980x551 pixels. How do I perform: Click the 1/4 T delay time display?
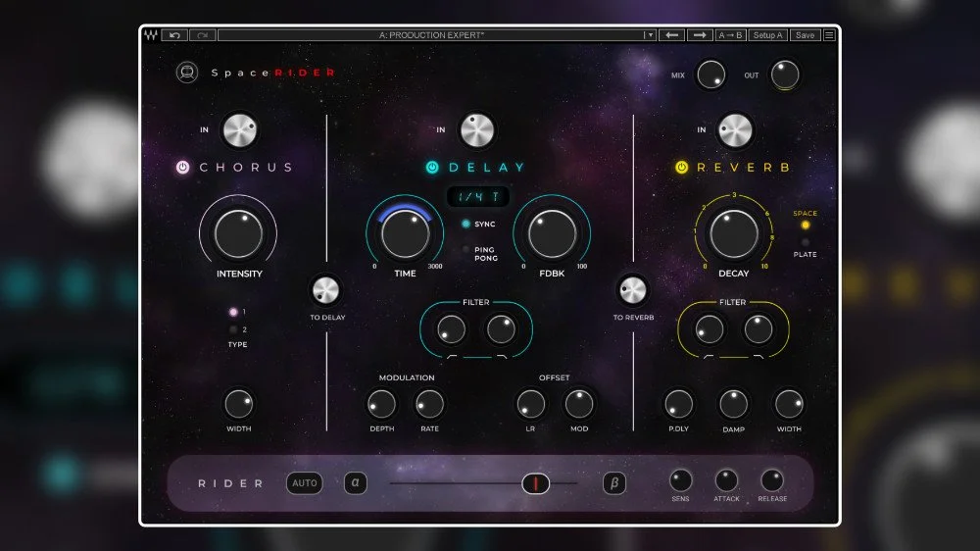click(x=478, y=197)
